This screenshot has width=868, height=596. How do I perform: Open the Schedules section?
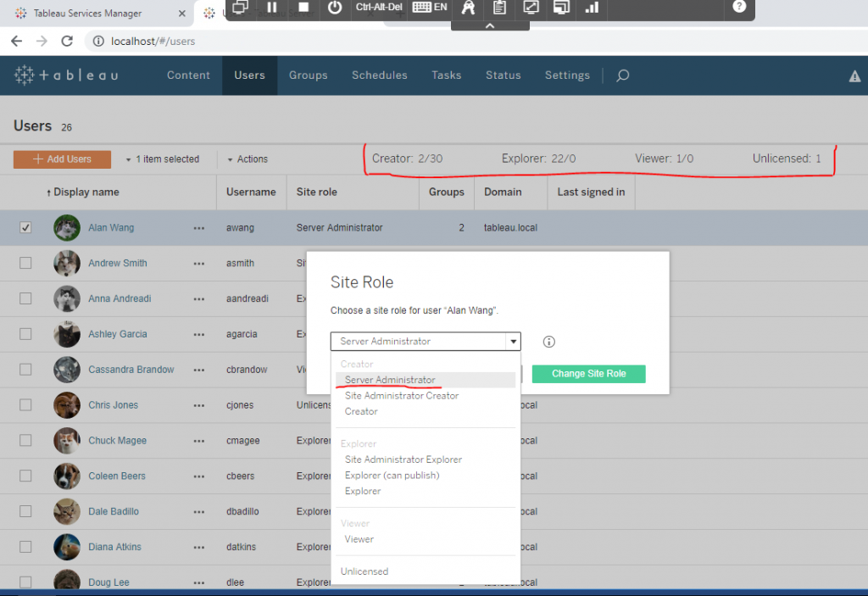click(x=379, y=75)
